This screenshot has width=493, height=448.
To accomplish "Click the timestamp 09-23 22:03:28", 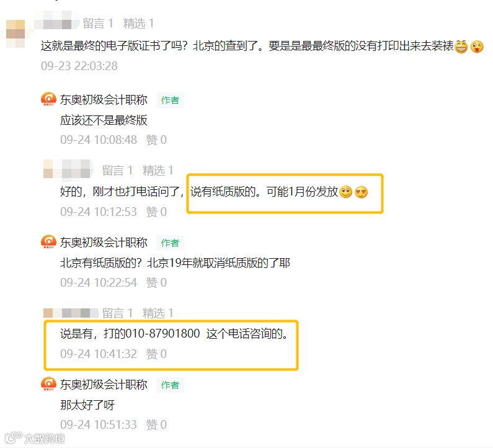I will (x=79, y=66).
